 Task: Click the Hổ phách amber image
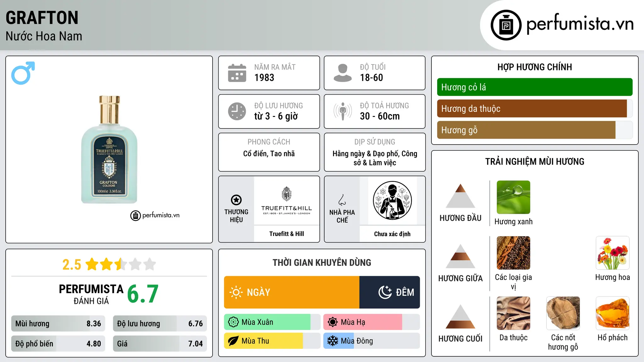613,313
